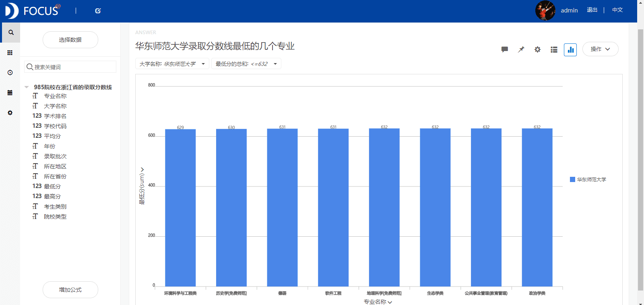The image size is (644, 305).
Task: Open the data table sidebar icon
Action: (x=10, y=93)
